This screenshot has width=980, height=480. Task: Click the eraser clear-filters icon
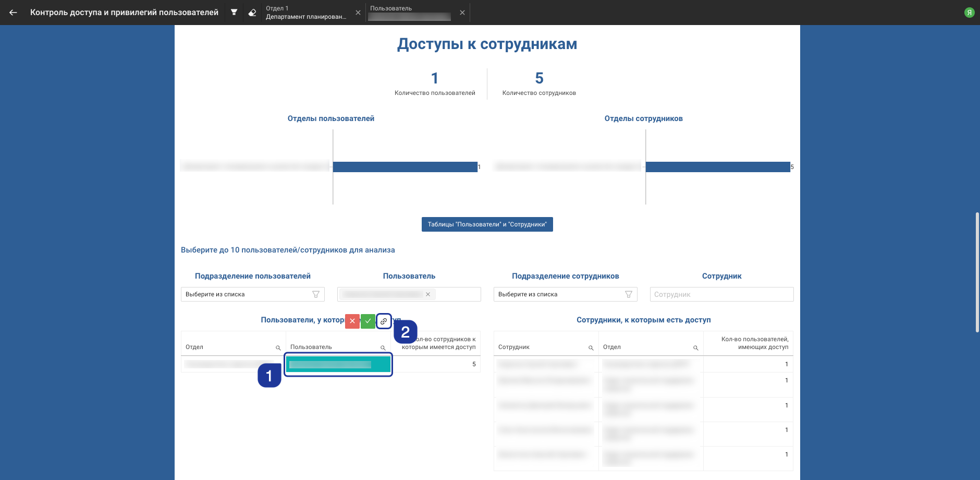click(x=252, y=13)
